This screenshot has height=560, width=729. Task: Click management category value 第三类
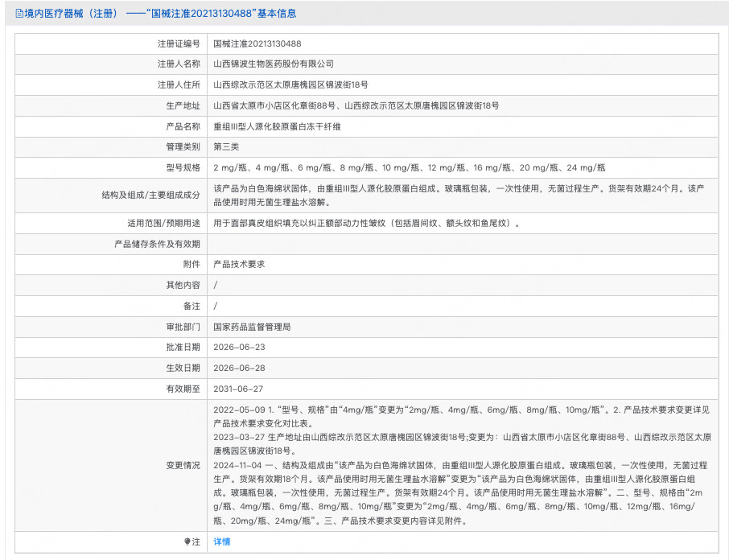click(226, 147)
